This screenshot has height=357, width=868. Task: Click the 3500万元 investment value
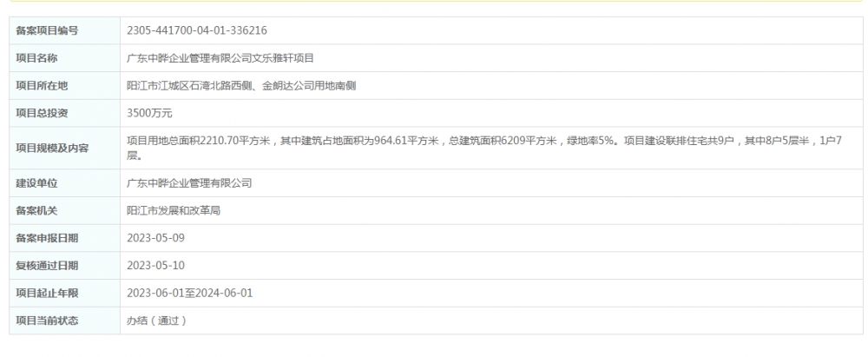[149, 114]
